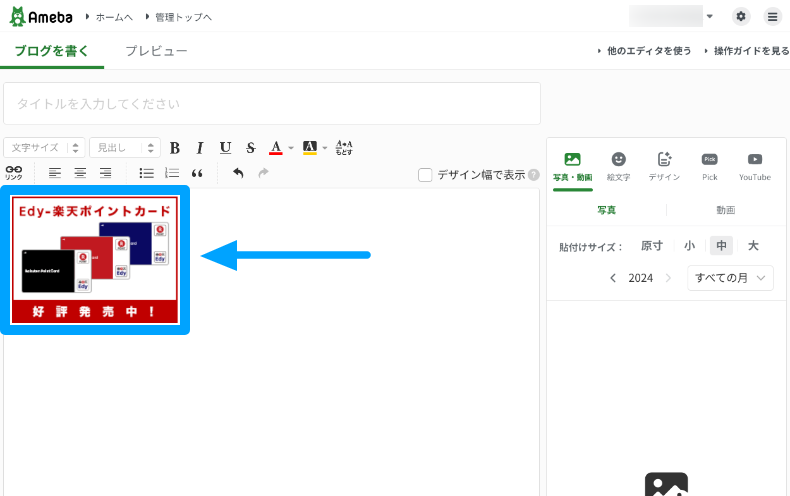Viewport: 790px width, 496px height.
Task: Align text left
Action: 55,173
